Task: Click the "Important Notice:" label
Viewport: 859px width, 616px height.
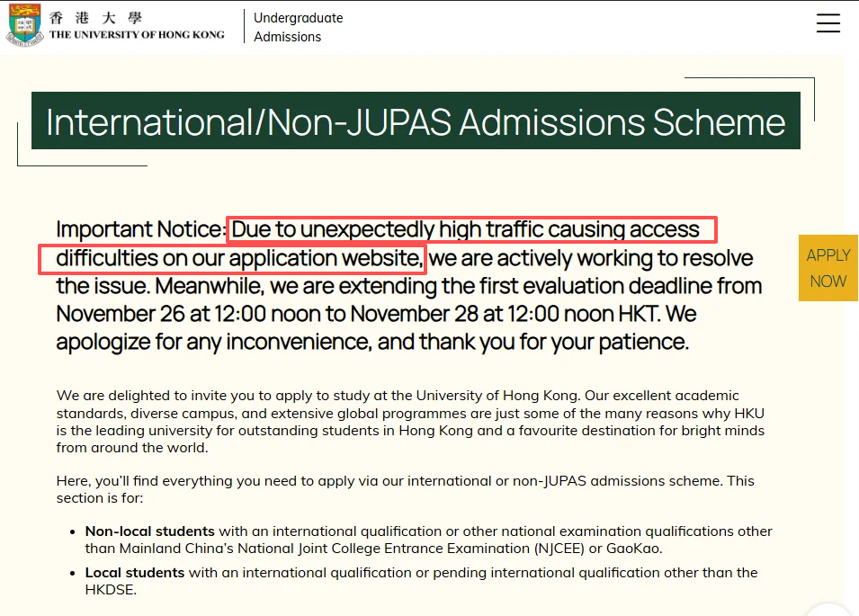Action: pos(139,229)
